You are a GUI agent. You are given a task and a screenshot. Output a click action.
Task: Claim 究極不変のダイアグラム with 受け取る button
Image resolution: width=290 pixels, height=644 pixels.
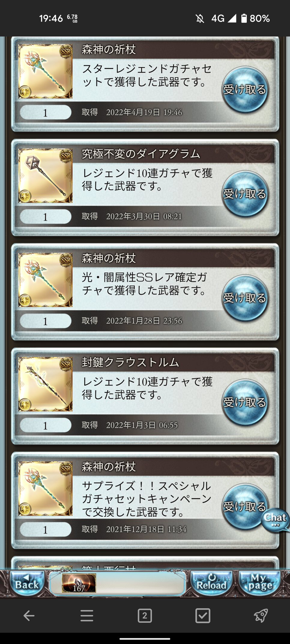[x=245, y=194]
